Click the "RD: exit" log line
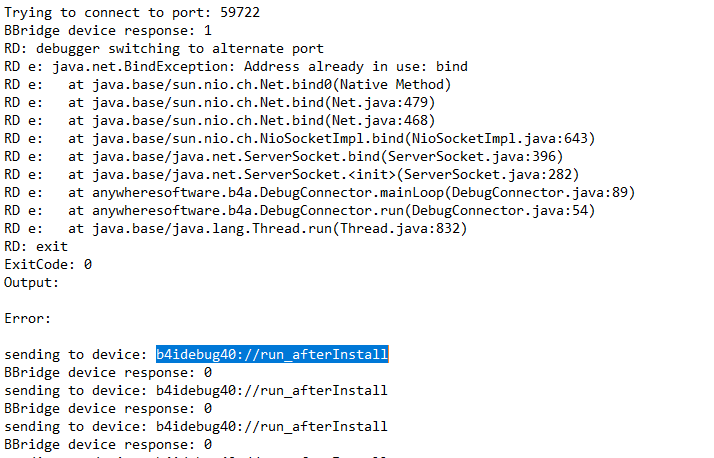 click(x=36, y=247)
